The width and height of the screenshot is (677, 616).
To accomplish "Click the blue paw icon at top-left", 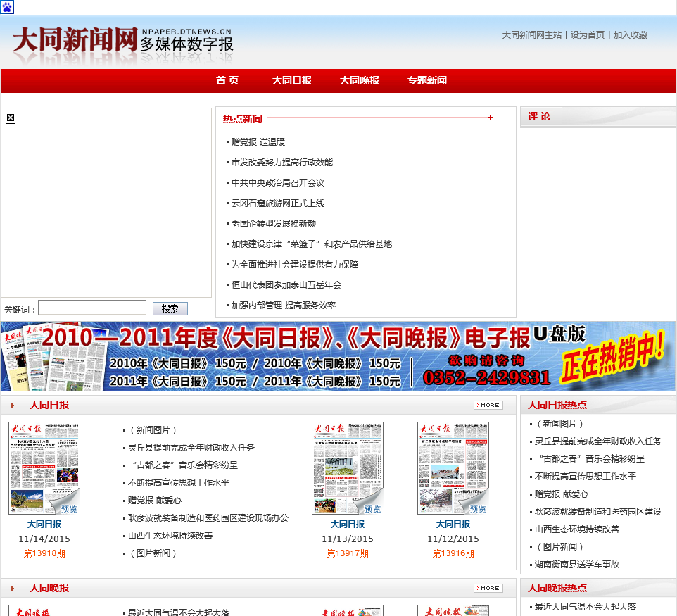I will pos(7,7).
